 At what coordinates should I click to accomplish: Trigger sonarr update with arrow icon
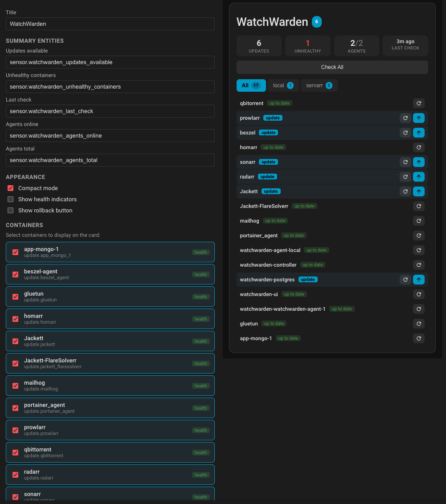418,162
